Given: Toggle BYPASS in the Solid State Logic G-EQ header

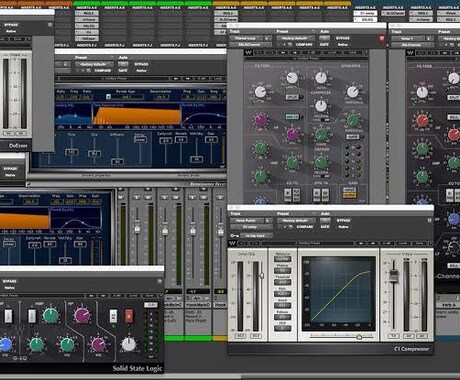Looking at the screenshot, I should coord(9,281).
